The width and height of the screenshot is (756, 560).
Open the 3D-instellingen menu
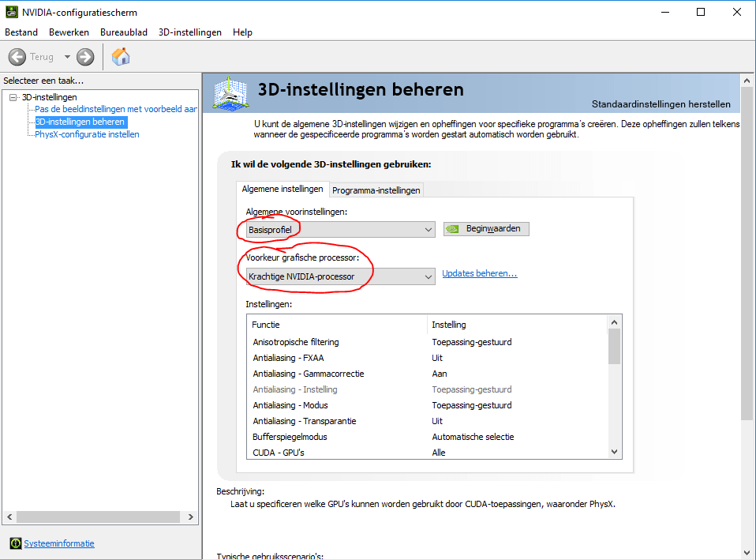click(x=190, y=32)
